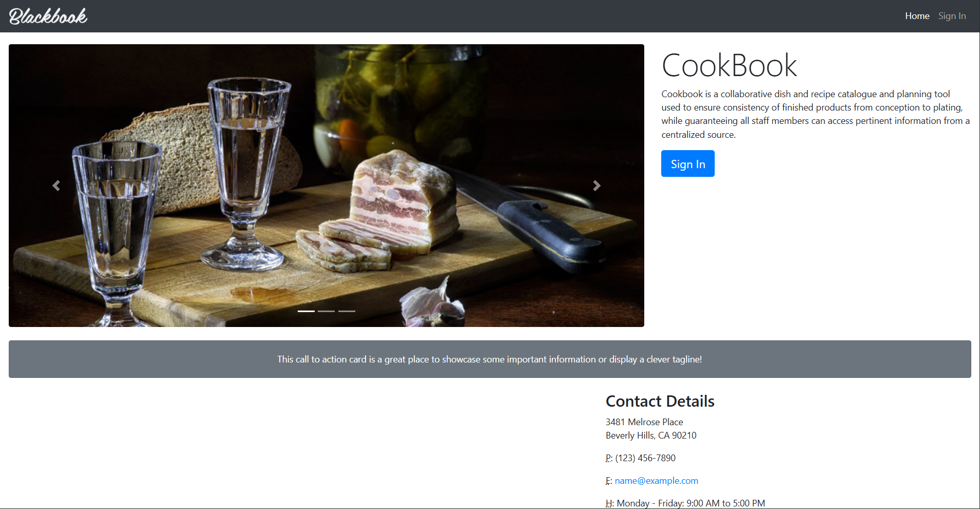Click the email abbreviation E:
Screen dimensions: 980x509
point(609,481)
